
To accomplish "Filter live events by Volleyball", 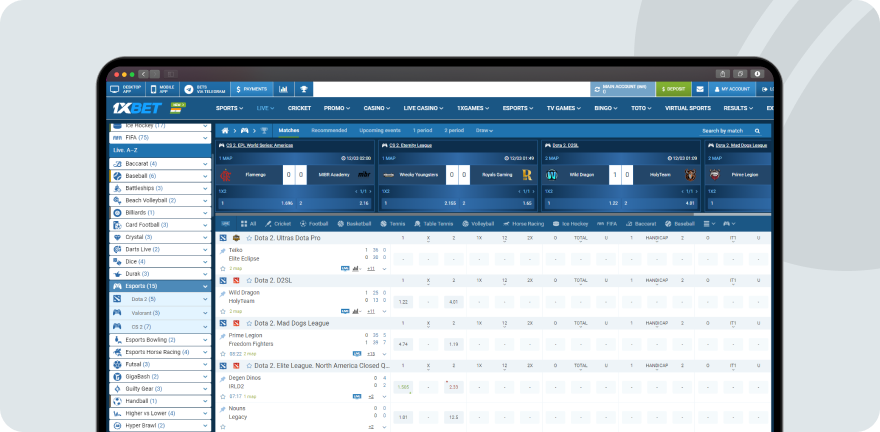I will [x=478, y=223].
